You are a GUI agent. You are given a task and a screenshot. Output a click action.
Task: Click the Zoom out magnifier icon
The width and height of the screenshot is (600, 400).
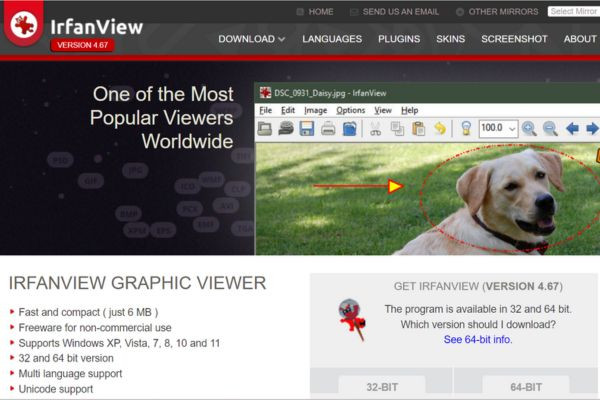point(550,129)
